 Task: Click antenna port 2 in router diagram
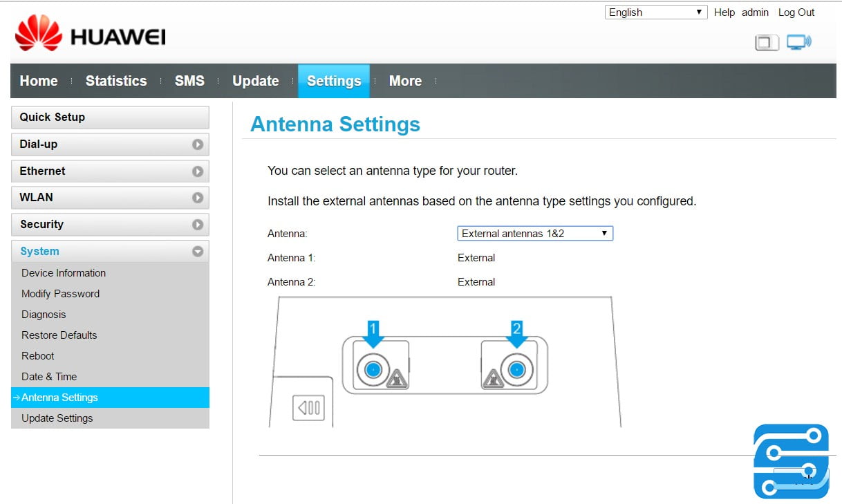pyautogui.click(x=516, y=370)
